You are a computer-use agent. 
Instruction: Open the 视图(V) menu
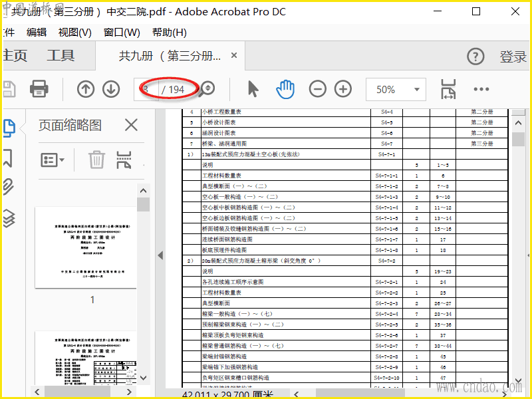(x=75, y=33)
